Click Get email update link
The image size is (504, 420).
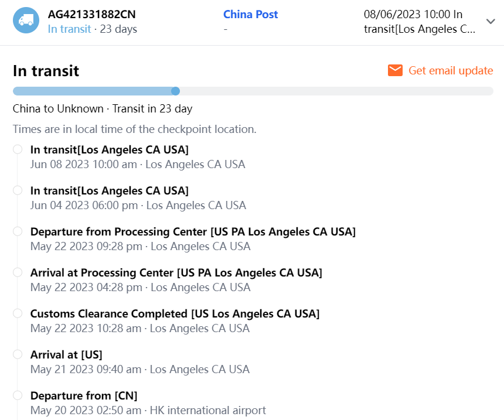450,71
